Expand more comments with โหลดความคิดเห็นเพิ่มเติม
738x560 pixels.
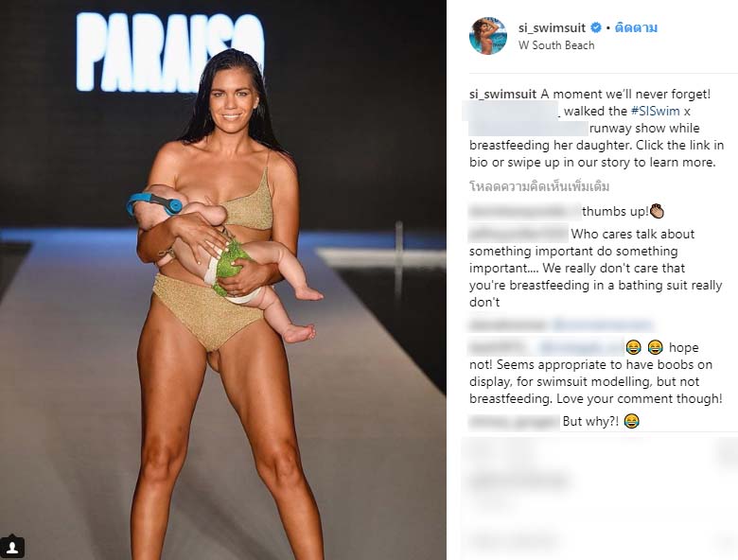tap(539, 186)
